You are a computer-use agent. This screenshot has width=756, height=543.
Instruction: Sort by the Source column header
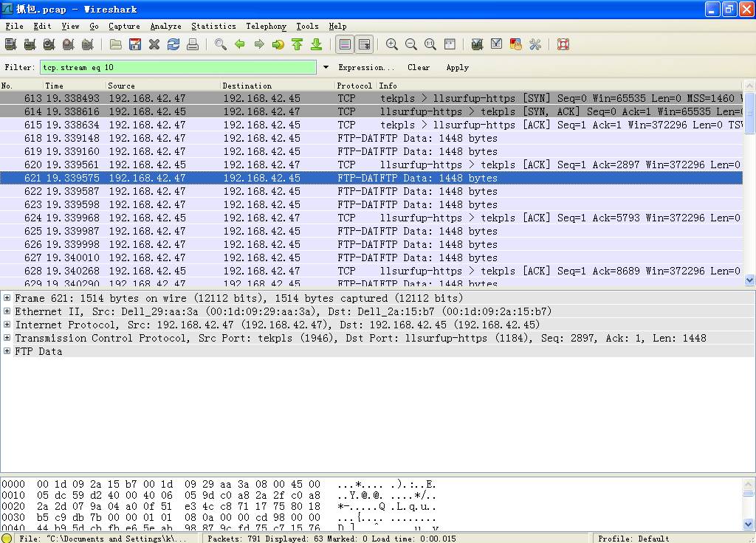click(x=163, y=86)
